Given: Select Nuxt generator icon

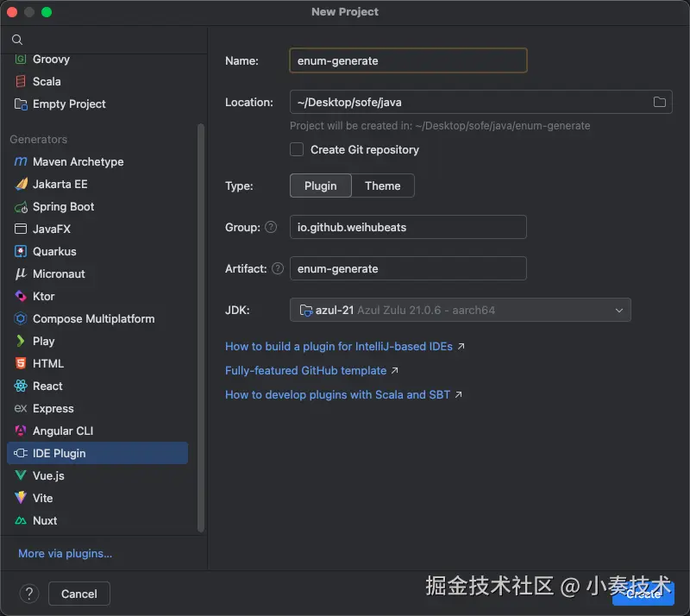Looking at the screenshot, I should [20, 520].
